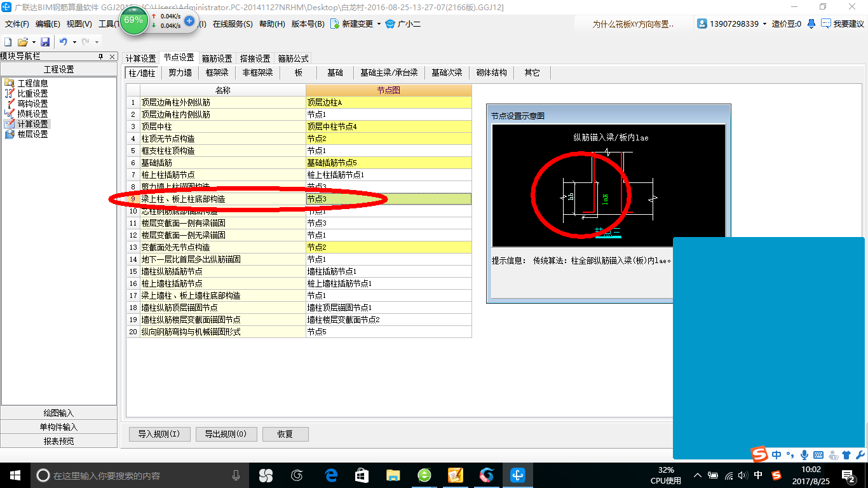The height and width of the screenshot is (488, 868).
Task: Open the Undo history dropdown arrow
Action: 74,42
